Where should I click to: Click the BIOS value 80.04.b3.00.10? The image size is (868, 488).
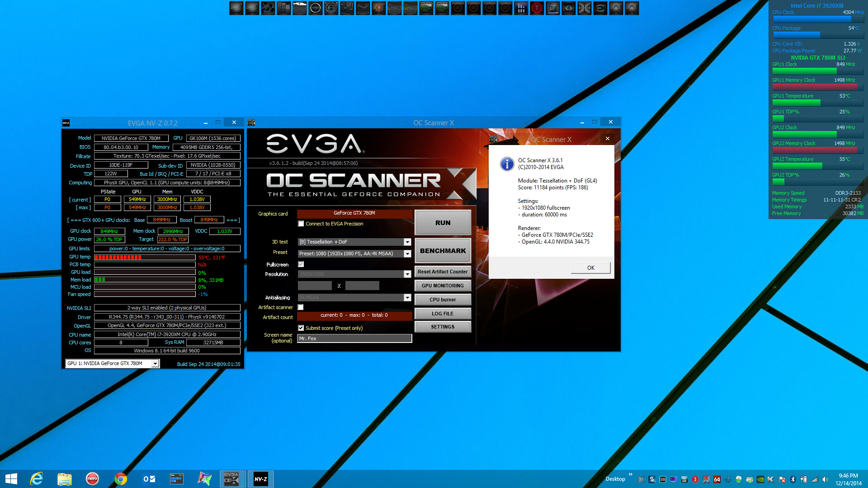[x=121, y=147]
